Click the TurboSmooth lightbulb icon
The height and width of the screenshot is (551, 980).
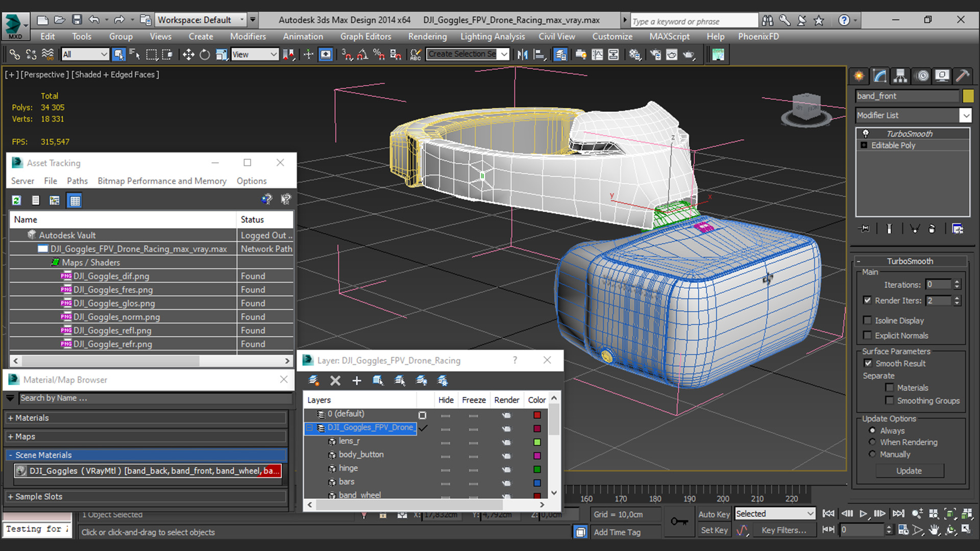[x=866, y=133]
